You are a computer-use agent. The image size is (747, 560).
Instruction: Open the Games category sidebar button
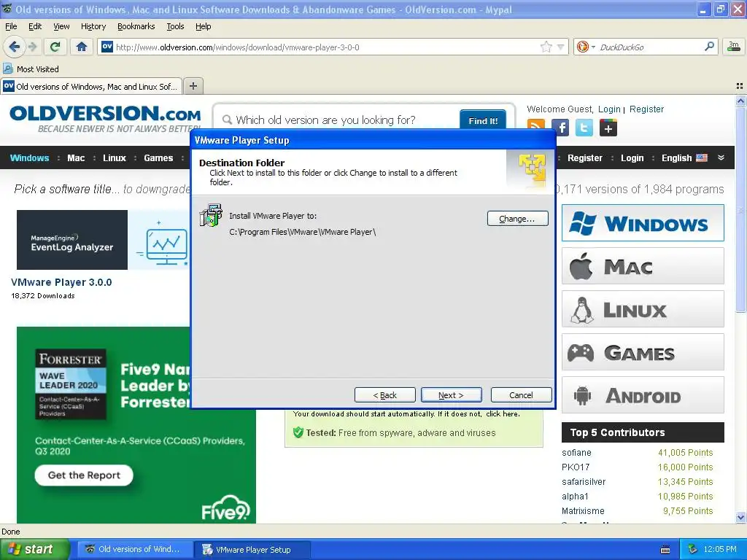tap(643, 352)
